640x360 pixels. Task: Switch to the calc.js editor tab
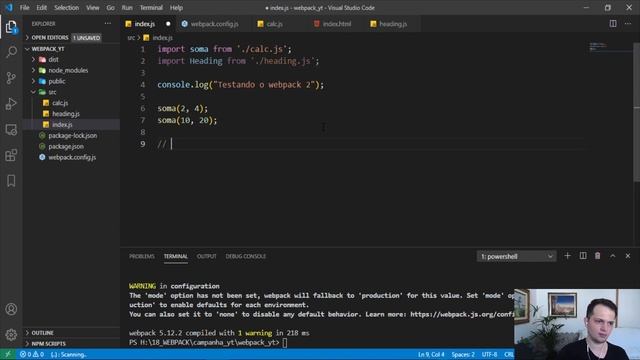pyautogui.click(x=275, y=24)
